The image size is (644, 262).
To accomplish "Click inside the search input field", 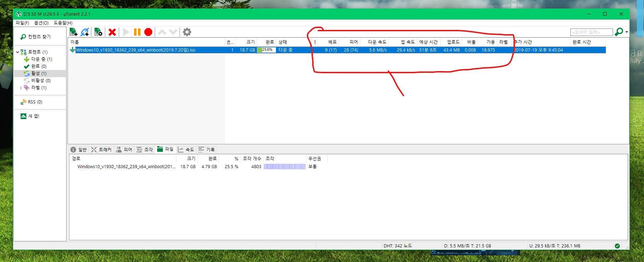I will click(x=591, y=32).
